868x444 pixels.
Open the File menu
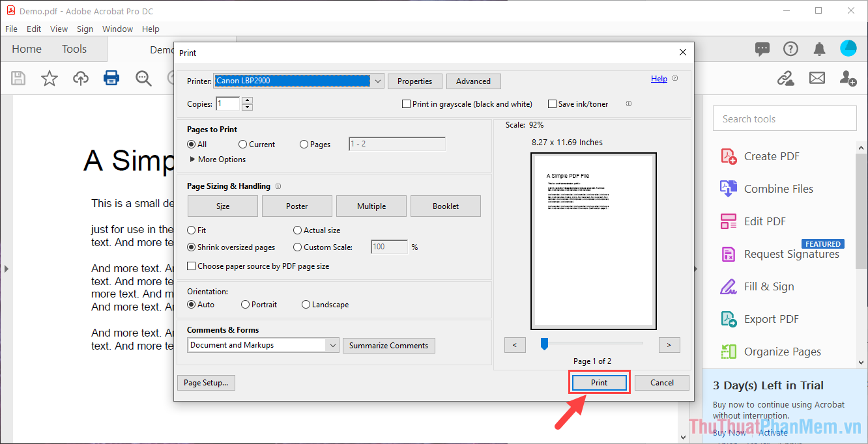[x=11, y=29]
